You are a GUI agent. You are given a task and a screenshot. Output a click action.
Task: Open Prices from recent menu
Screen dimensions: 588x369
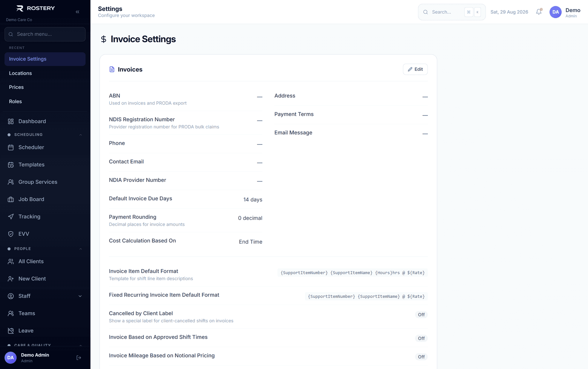(x=45, y=87)
